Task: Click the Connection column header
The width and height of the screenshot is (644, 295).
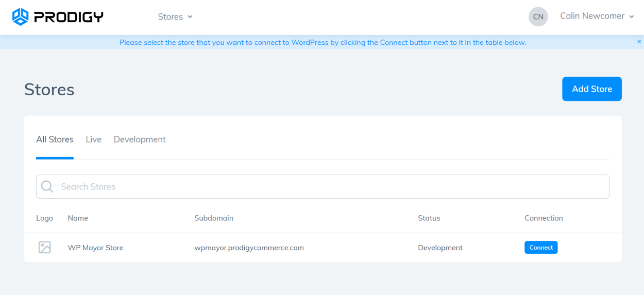Action: click(544, 218)
